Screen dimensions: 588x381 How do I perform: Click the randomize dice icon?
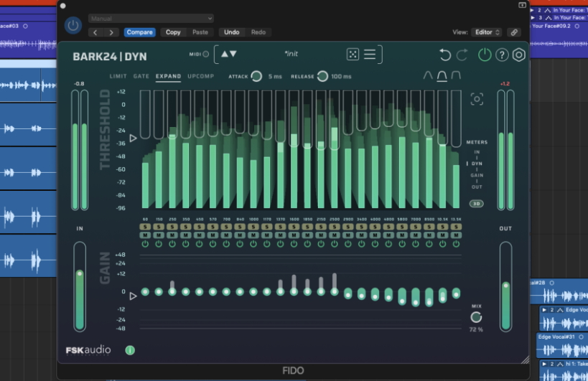(353, 55)
